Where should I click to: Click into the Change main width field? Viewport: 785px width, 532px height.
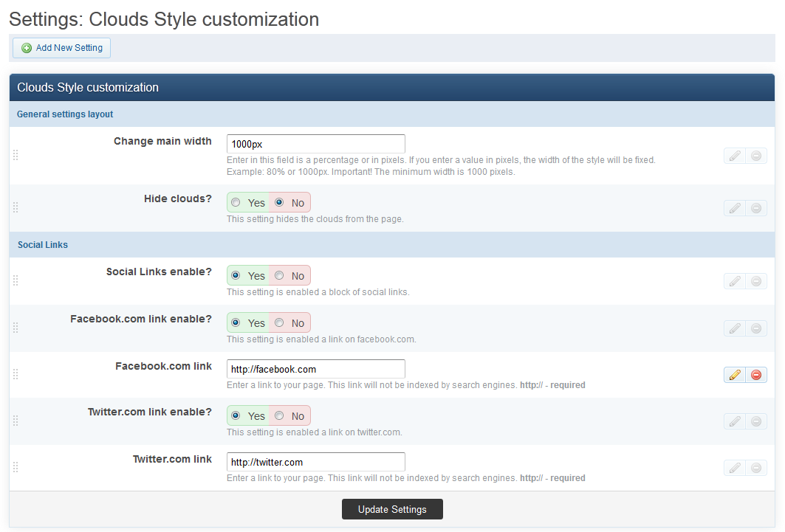315,144
